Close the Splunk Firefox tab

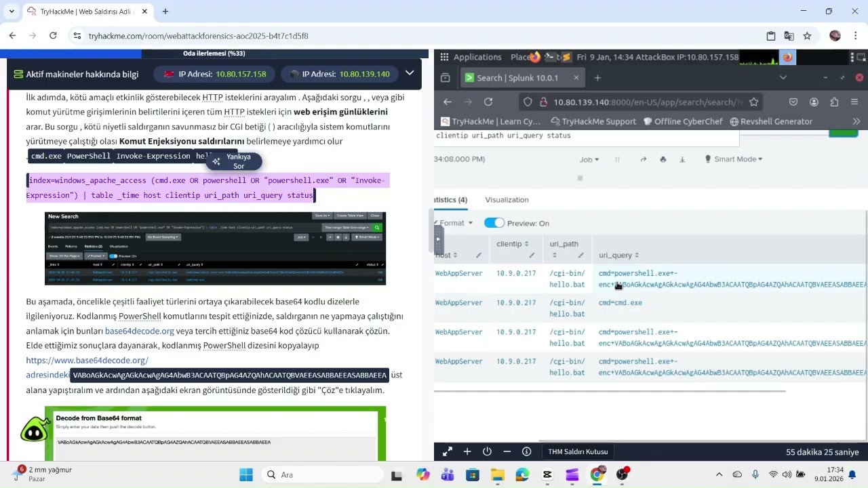(x=576, y=78)
